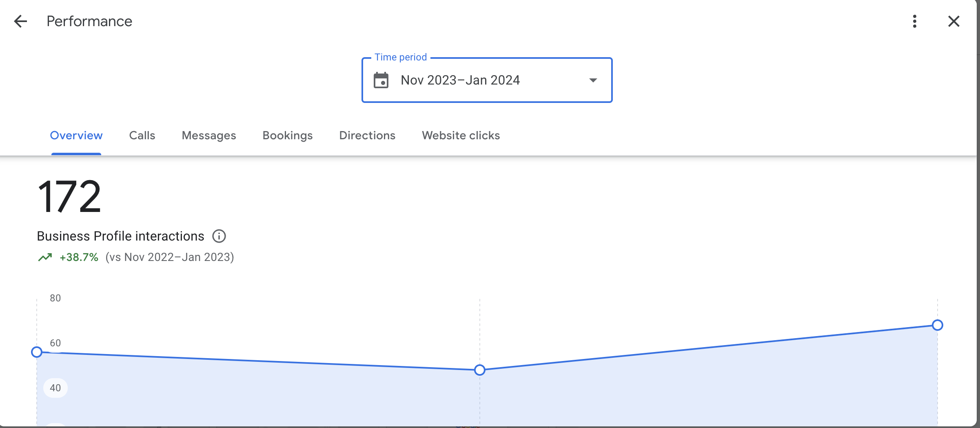Click the +38.7% change value
Viewport: 980px width, 428px height.
(79, 257)
